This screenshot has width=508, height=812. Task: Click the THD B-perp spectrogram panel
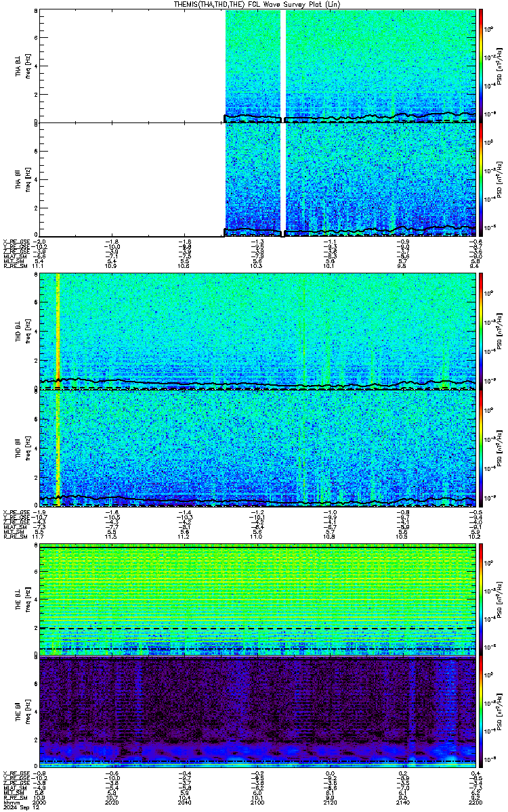(258, 332)
